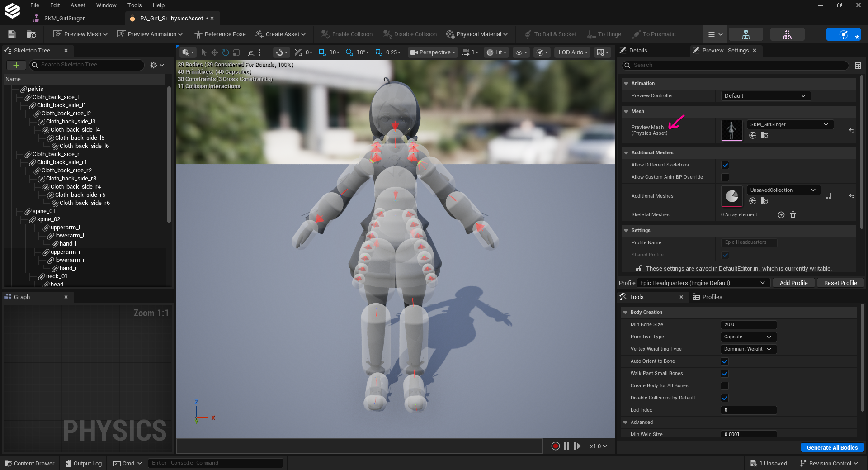This screenshot has width=868, height=470.
Task: Enable Allow Custom AnimBP Override
Action: (725, 177)
